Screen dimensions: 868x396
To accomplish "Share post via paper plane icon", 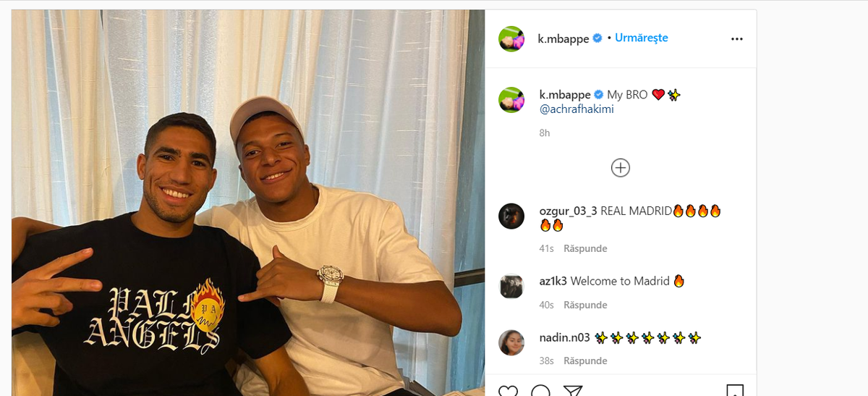I will (x=573, y=391).
